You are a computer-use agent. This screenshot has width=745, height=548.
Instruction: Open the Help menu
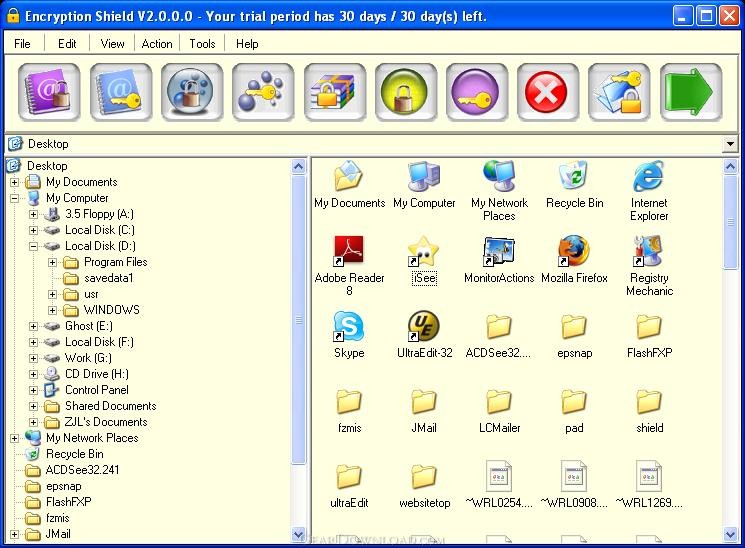coord(247,44)
